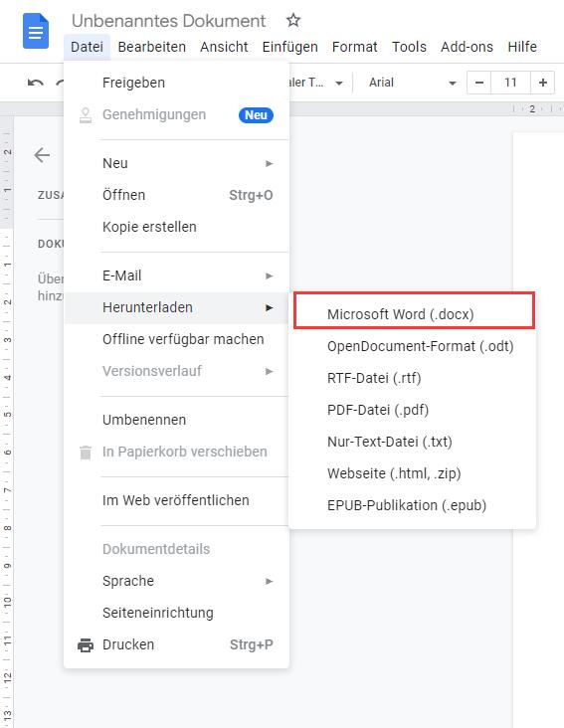Star the Unbenanntes Dokument title
The width and height of the screenshot is (564, 728).
pos(292,20)
